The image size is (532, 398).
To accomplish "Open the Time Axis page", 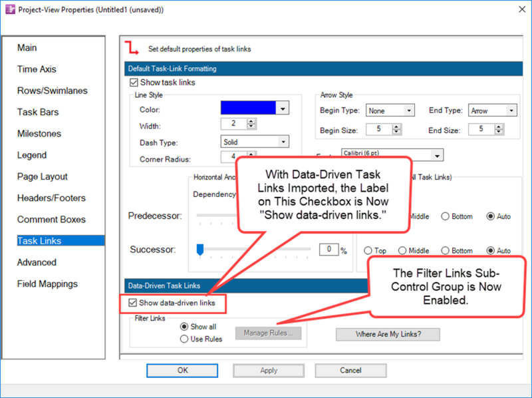I will 37,69.
